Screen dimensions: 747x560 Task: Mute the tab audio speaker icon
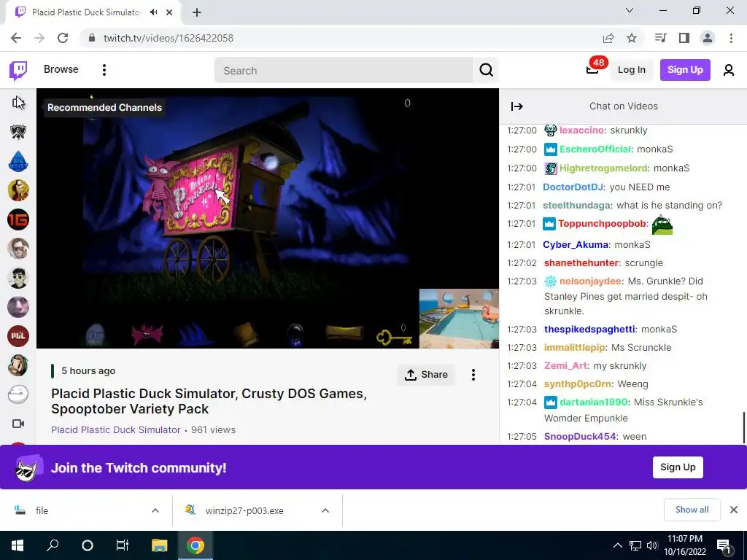pos(153,12)
